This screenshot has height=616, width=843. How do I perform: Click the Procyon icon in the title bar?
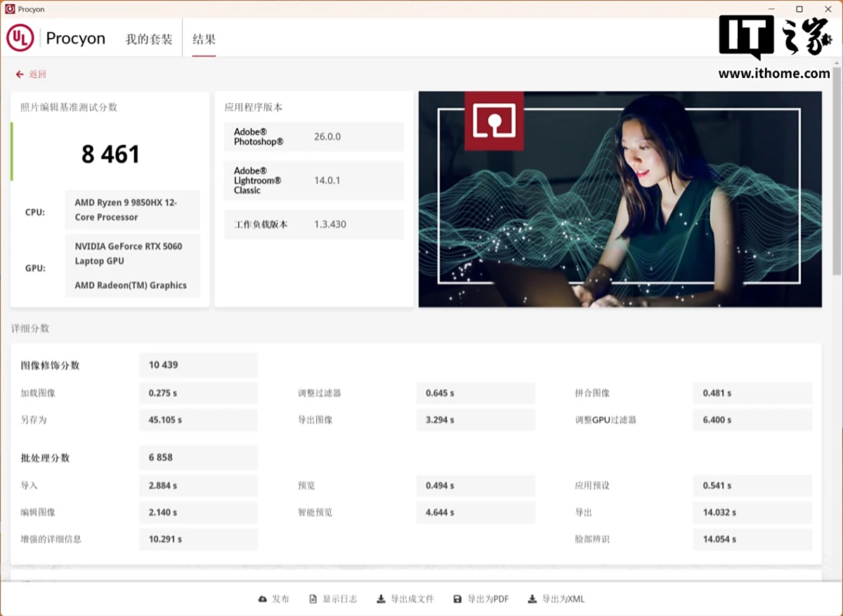coord(9,9)
